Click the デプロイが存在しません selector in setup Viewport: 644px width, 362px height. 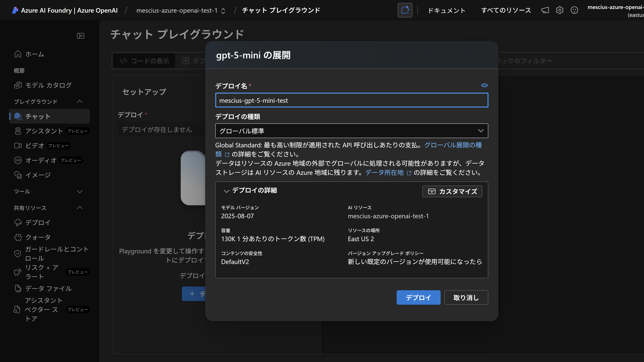(161, 129)
